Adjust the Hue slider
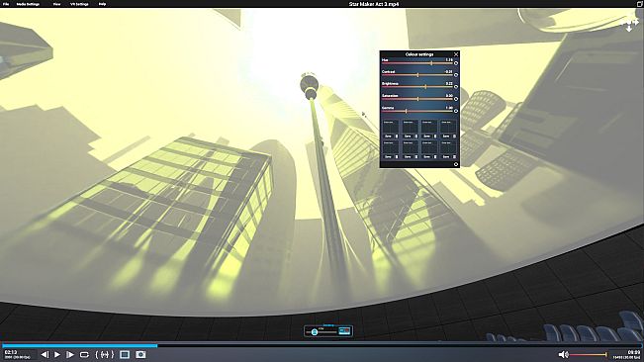Screen dimensions: 644x362 416,63
